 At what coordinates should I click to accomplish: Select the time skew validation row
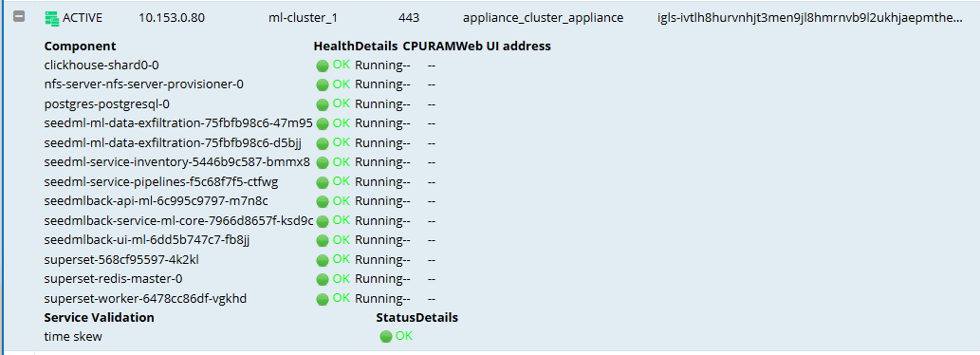(x=73, y=337)
